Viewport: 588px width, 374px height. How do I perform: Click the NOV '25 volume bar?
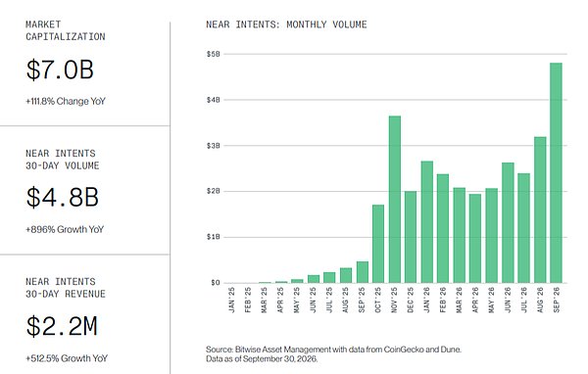395,200
